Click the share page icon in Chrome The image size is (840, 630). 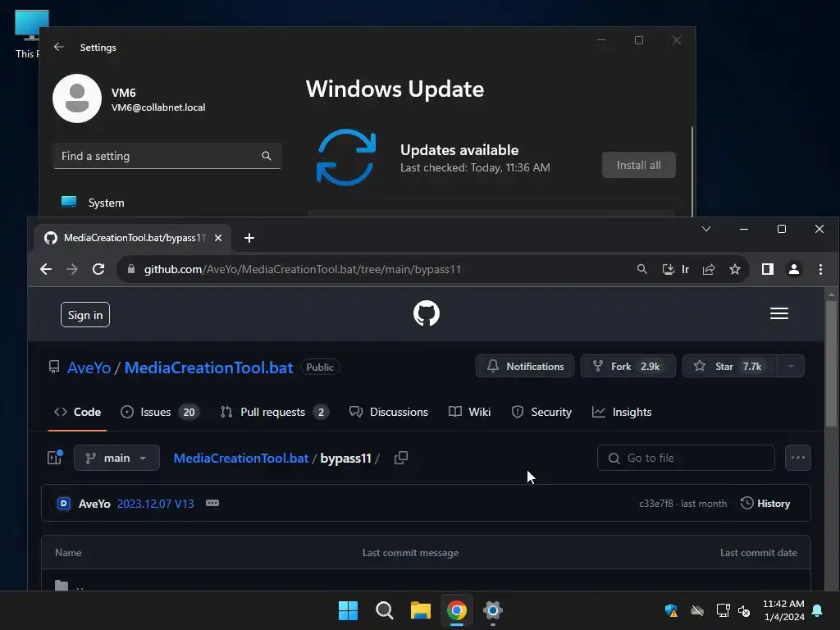[x=709, y=269]
